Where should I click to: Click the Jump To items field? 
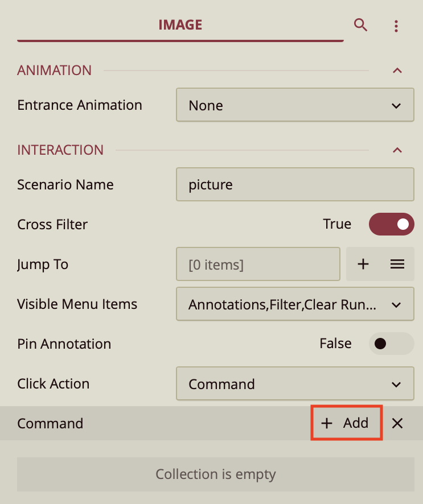click(x=258, y=264)
